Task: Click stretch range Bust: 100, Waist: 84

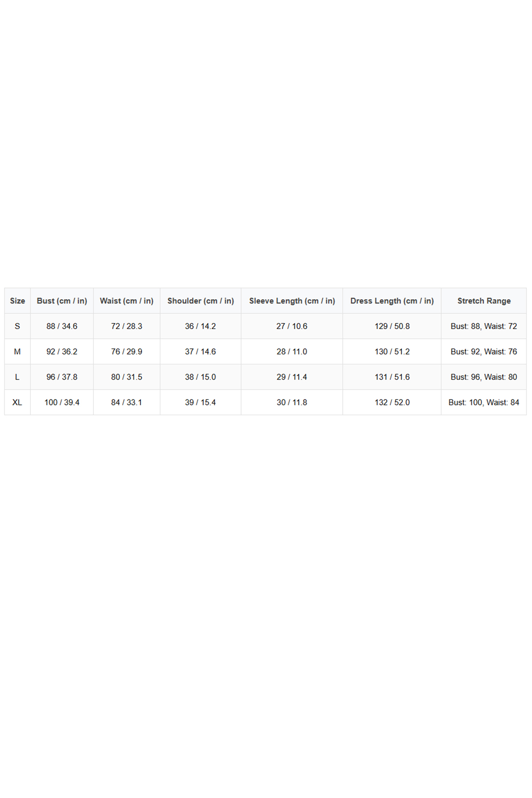Action: (484, 402)
